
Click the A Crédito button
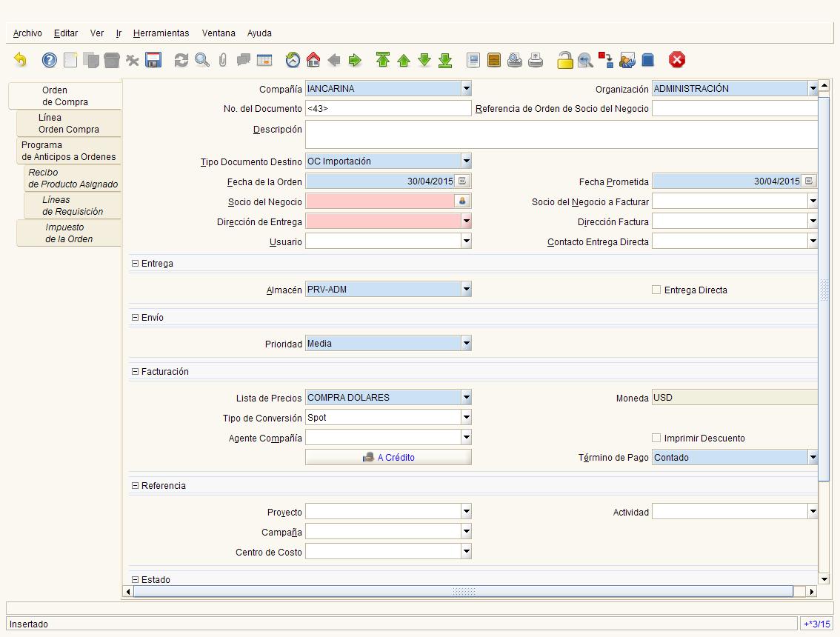click(x=388, y=457)
